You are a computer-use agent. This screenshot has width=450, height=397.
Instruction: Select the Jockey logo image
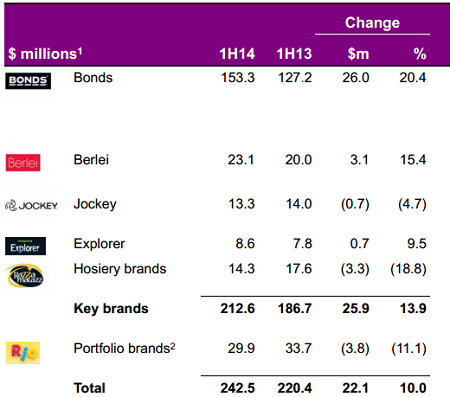31,205
